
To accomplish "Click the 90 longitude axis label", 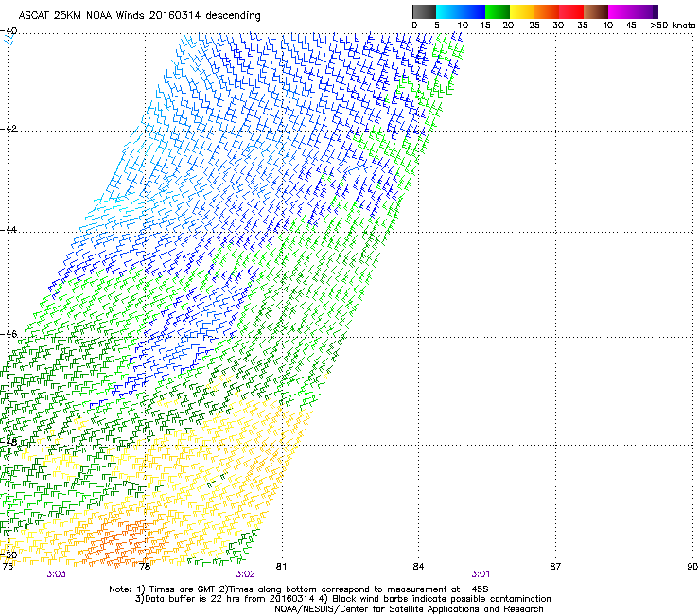I will (x=692, y=567).
